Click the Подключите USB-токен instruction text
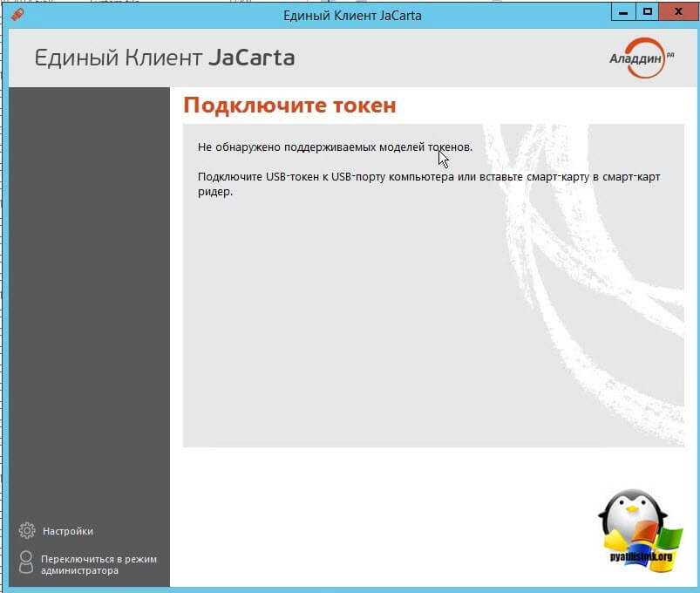 click(428, 184)
